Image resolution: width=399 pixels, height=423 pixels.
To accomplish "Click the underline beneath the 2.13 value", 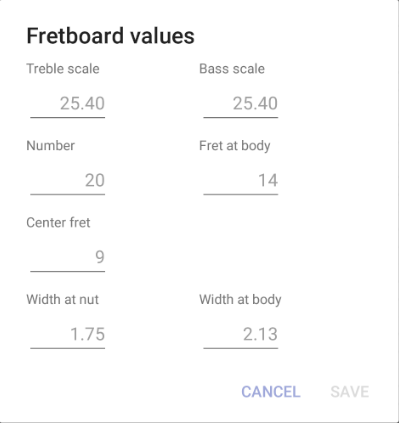I will 241,348.
